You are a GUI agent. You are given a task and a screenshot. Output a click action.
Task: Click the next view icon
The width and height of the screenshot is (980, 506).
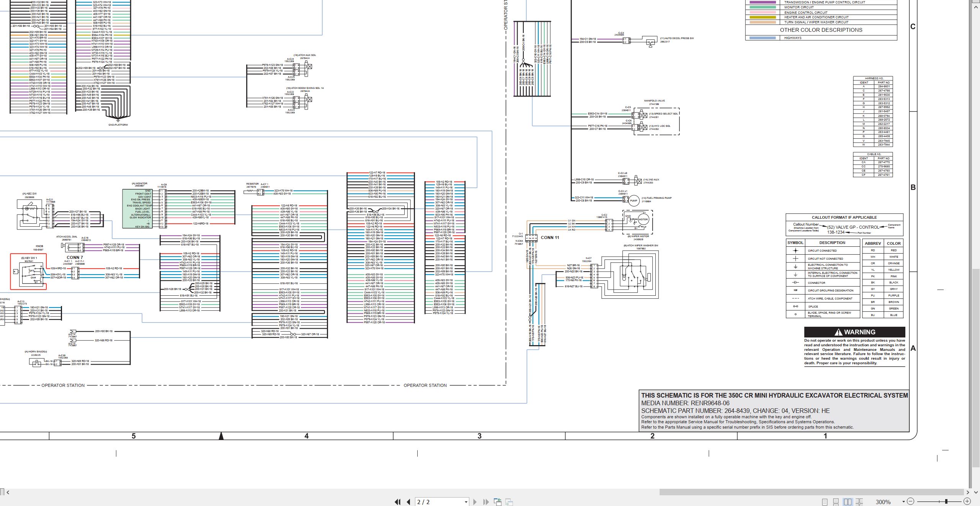(509, 502)
